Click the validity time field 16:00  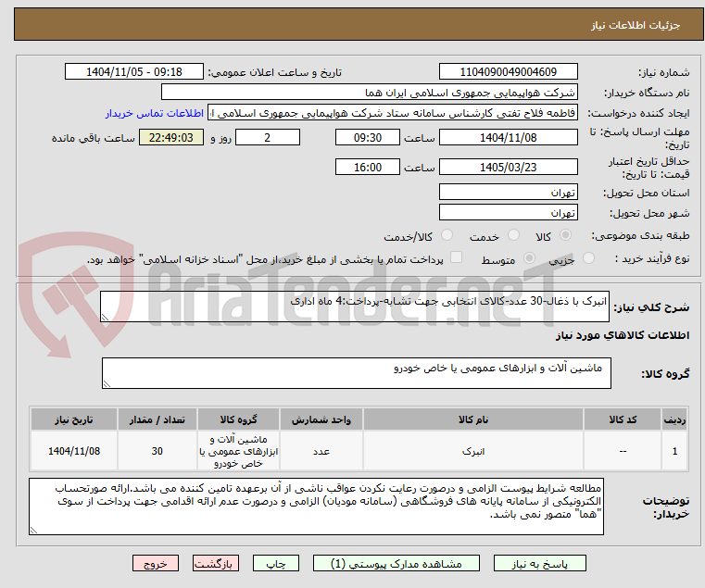pyautogui.click(x=368, y=167)
